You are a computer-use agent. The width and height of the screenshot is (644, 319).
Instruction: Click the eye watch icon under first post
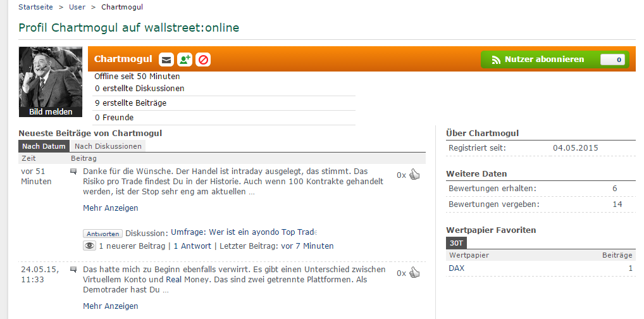click(x=89, y=246)
